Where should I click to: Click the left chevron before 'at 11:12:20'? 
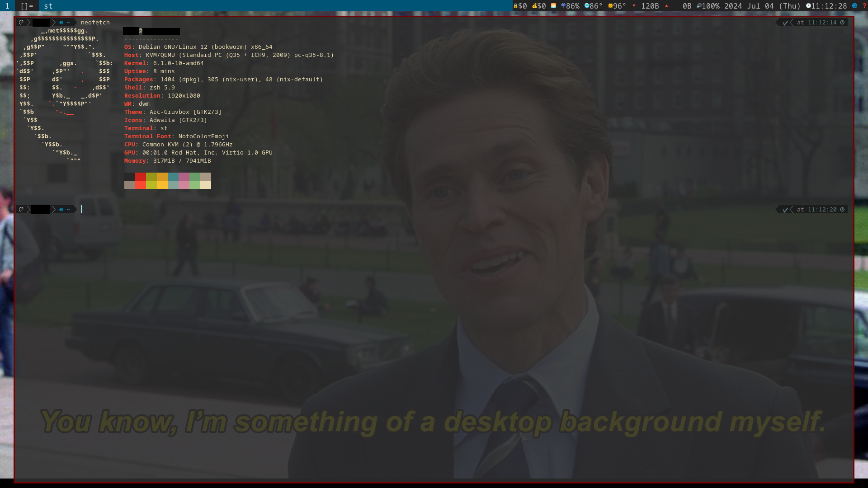coord(792,209)
